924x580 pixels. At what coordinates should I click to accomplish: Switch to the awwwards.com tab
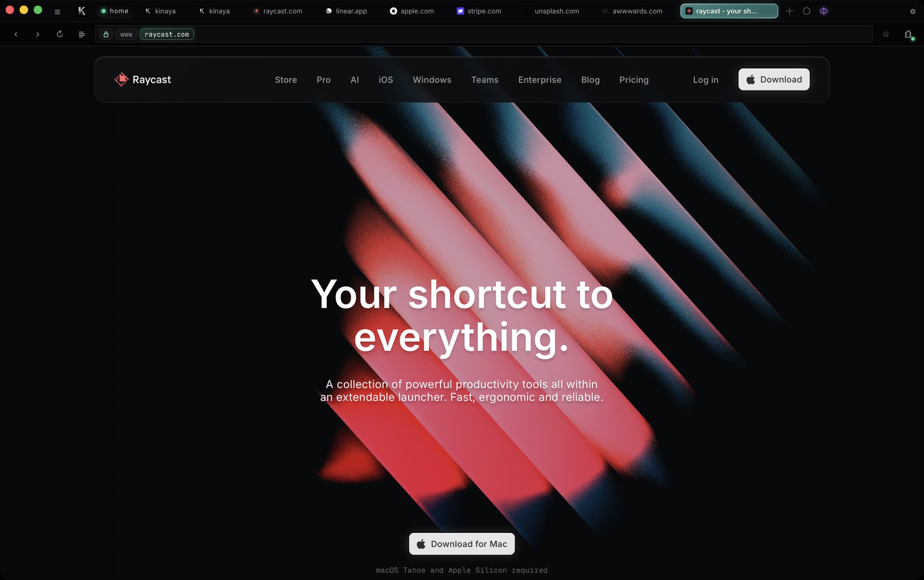pyautogui.click(x=632, y=11)
